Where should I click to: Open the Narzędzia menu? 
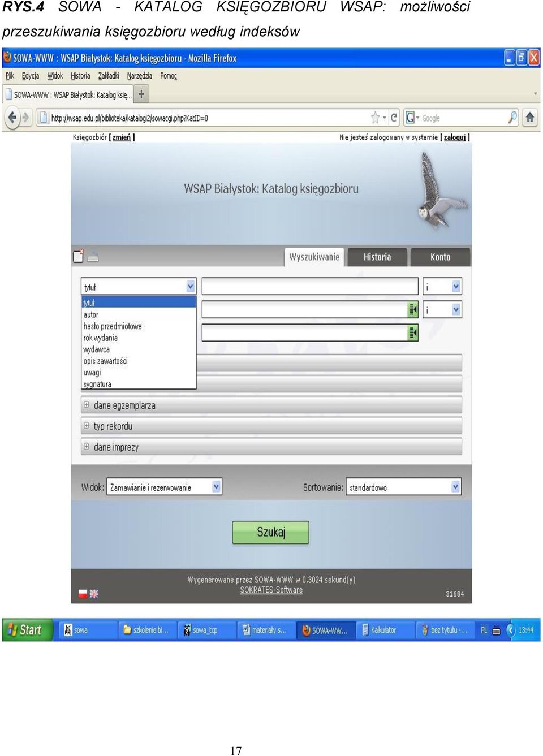pos(140,76)
